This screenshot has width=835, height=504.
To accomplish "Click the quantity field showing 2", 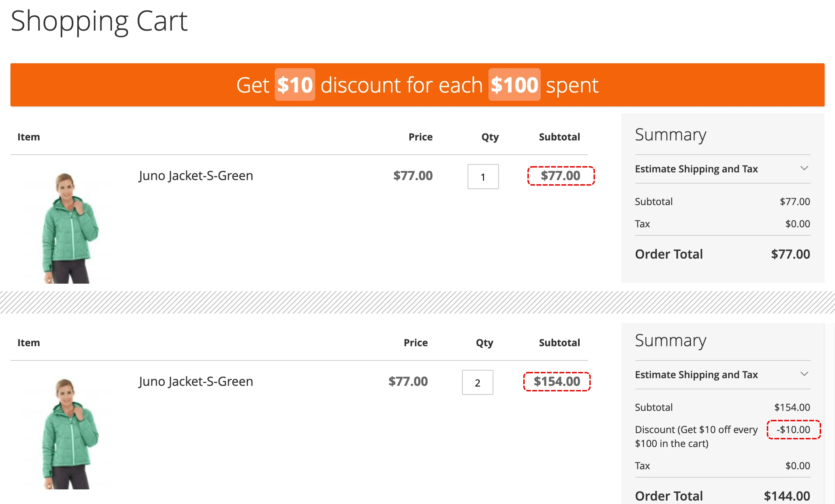I will tap(477, 382).
